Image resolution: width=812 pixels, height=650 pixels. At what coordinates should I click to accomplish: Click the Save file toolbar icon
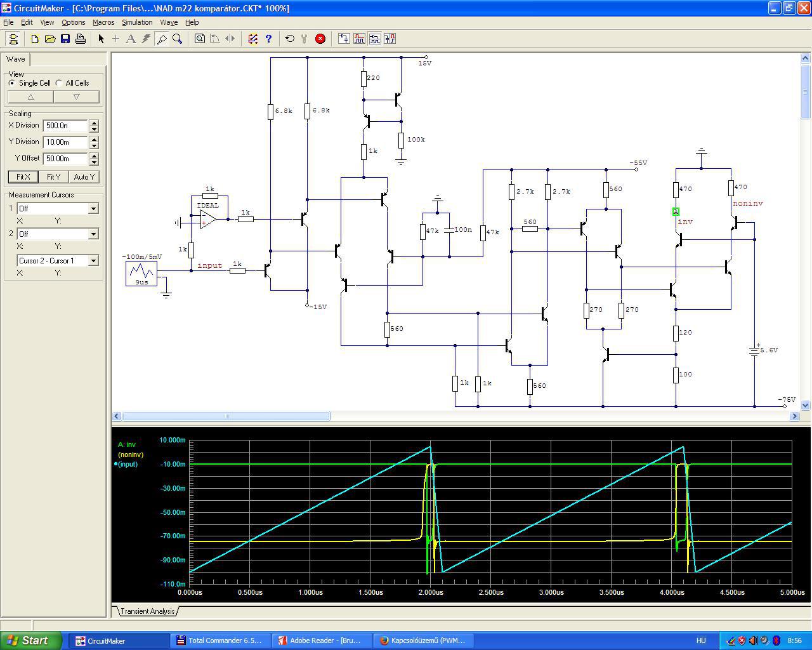[x=65, y=39]
